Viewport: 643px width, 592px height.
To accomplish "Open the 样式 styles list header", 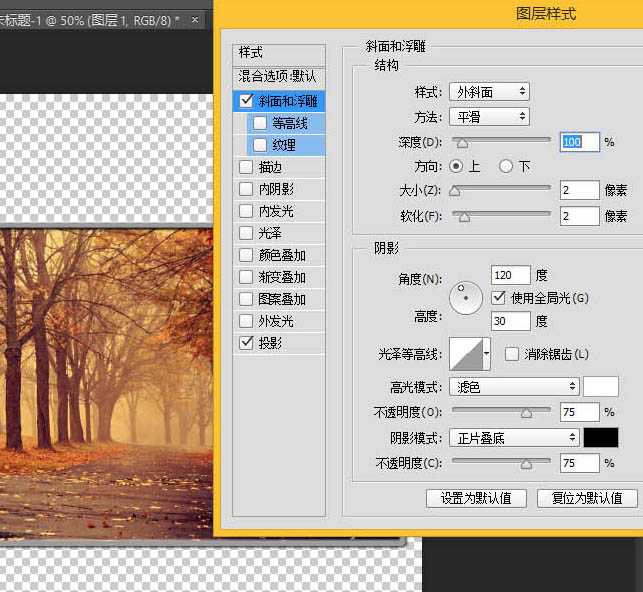I will point(279,53).
